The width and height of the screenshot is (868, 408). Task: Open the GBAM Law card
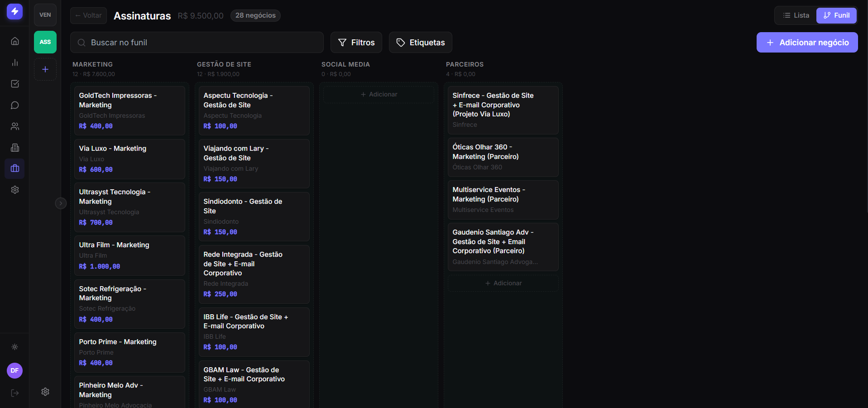point(254,384)
